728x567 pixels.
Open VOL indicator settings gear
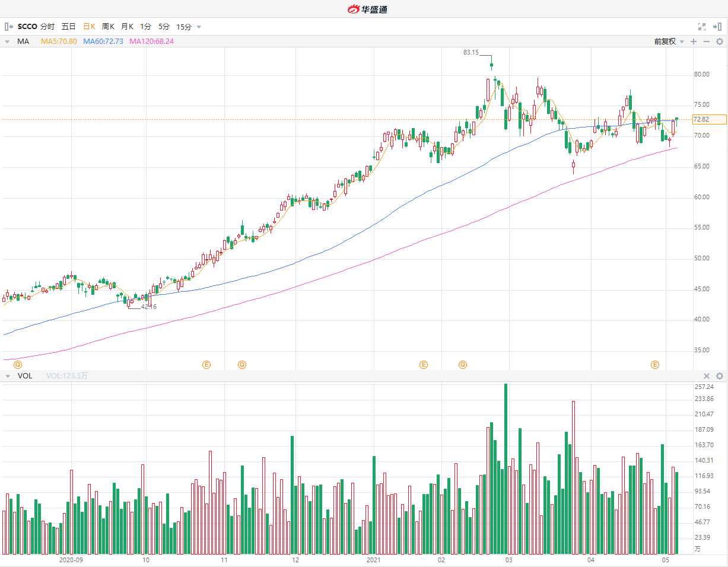pos(720,376)
